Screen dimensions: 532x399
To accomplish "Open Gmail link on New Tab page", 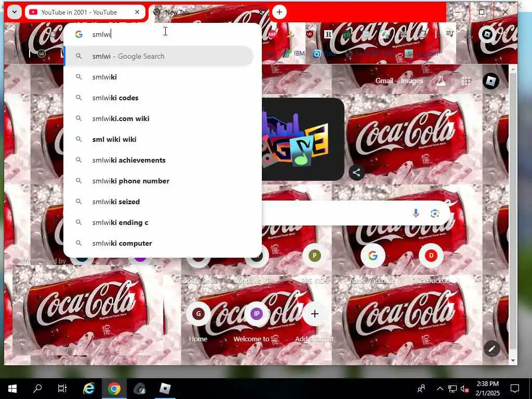I will point(384,81).
